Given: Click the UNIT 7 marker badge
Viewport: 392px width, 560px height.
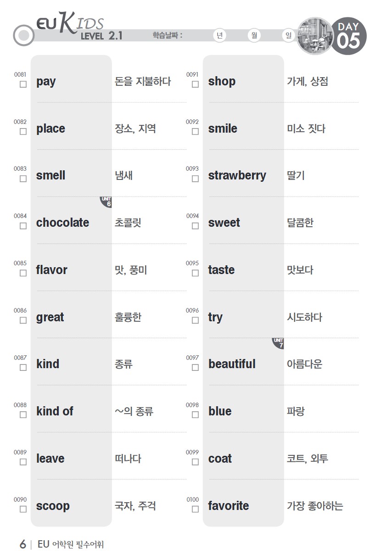Looking at the screenshot, I should click(278, 343).
